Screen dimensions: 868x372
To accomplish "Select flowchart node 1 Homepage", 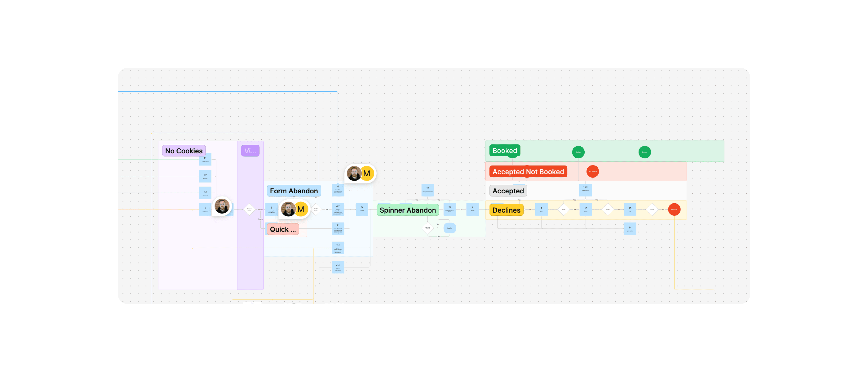I will click(x=205, y=209).
